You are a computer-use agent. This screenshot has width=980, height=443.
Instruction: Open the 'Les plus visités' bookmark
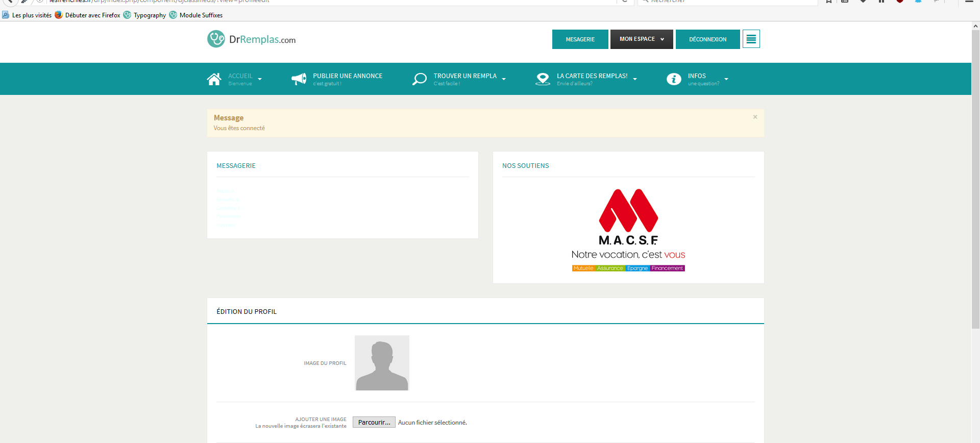27,15
